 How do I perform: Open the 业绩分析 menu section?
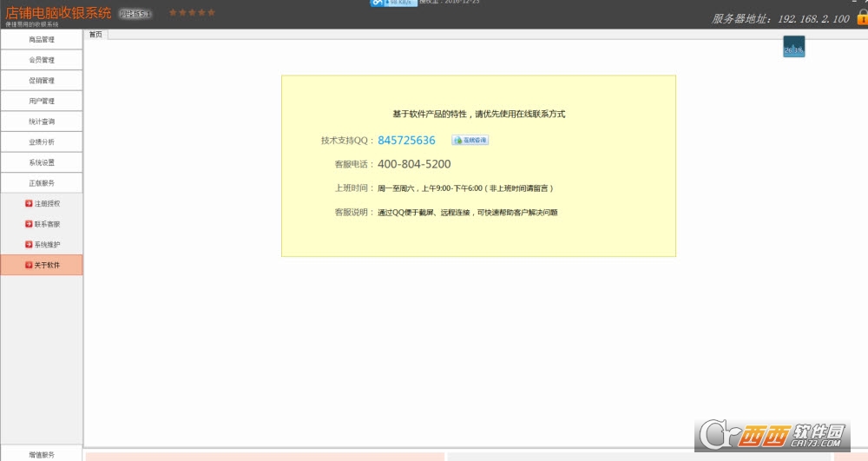click(x=42, y=142)
